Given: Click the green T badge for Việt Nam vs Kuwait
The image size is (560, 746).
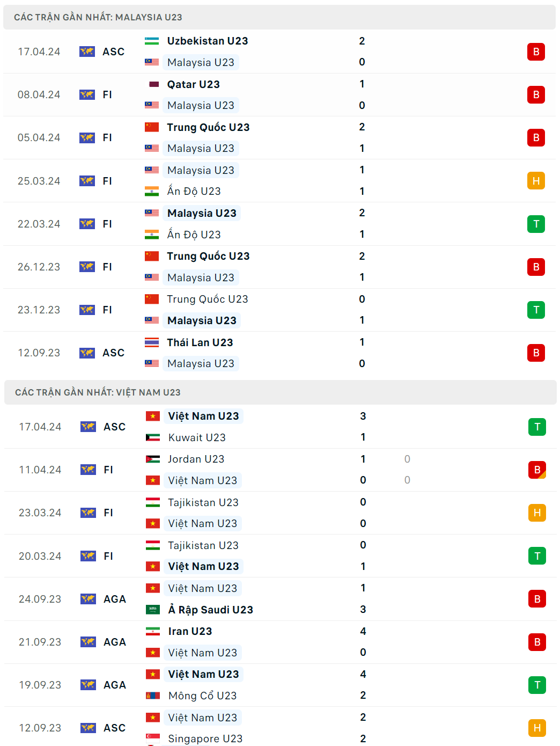Looking at the screenshot, I should [536, 427].
